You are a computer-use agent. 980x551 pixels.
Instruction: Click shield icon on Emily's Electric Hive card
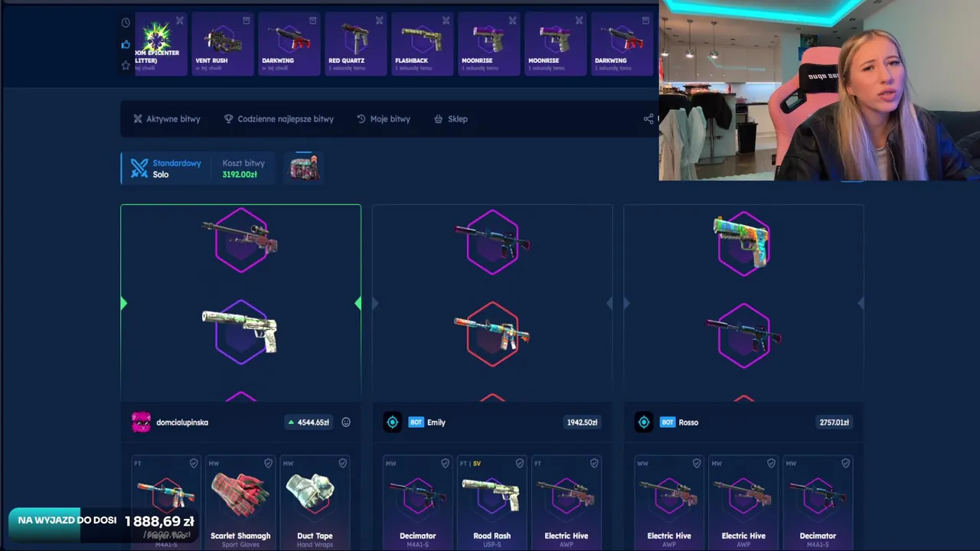[x=593, y=463]
